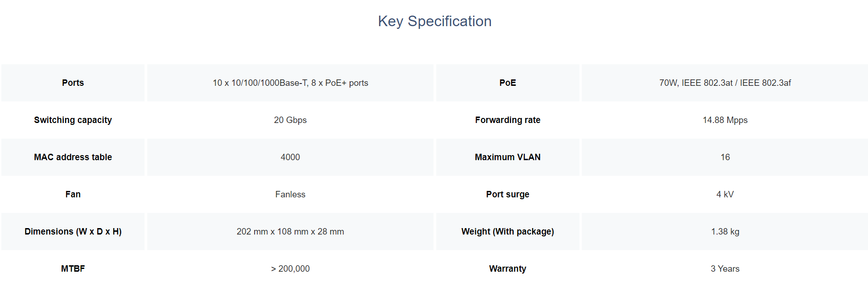868x285 pixels.
Task: Select the Dimensions (W x D x H) label
Action: (x=73, y=231)
